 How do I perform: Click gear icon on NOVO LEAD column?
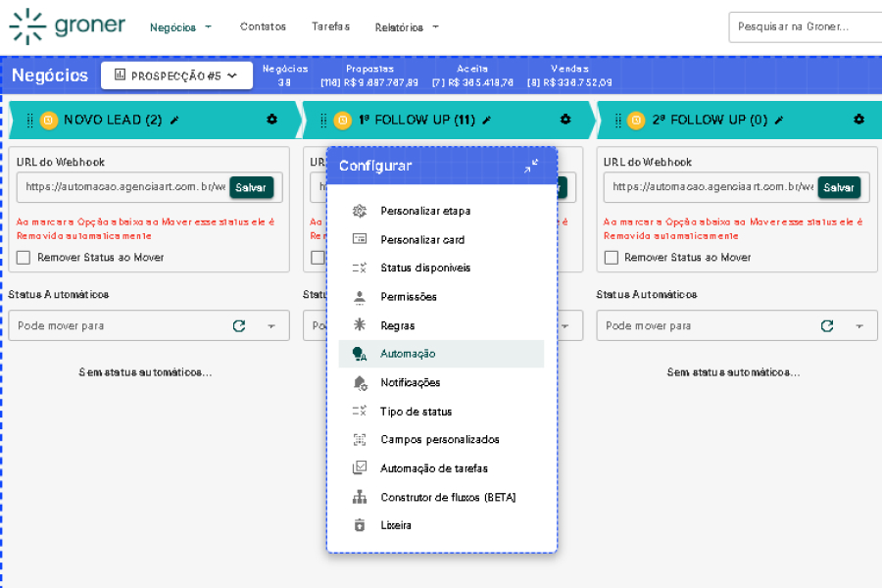coord(271,120)
